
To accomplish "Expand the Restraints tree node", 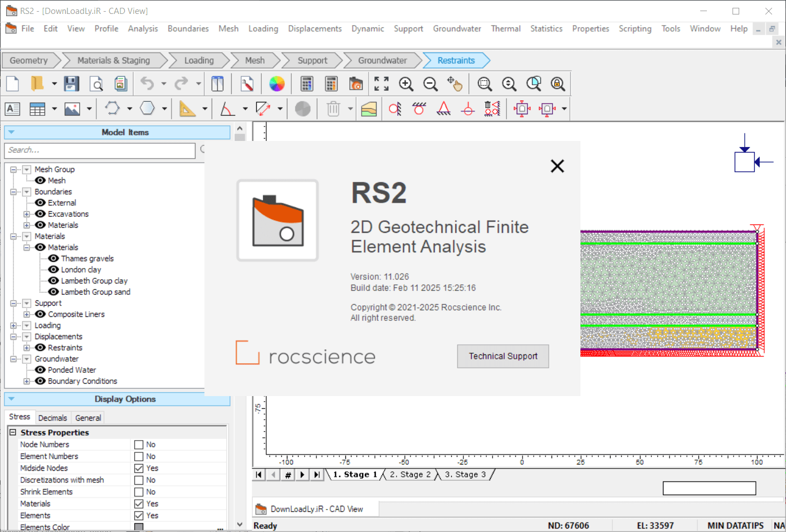I will (x=26, y=348).
